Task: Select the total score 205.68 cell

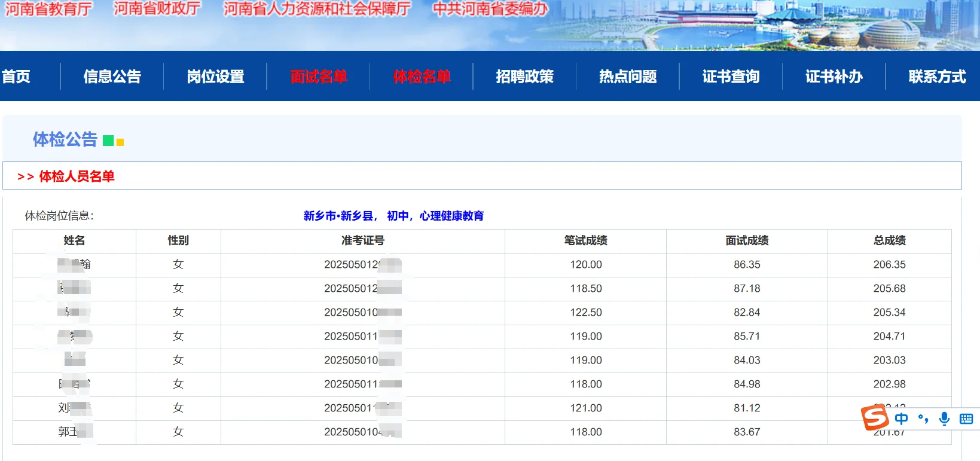Action: (890, 288)
